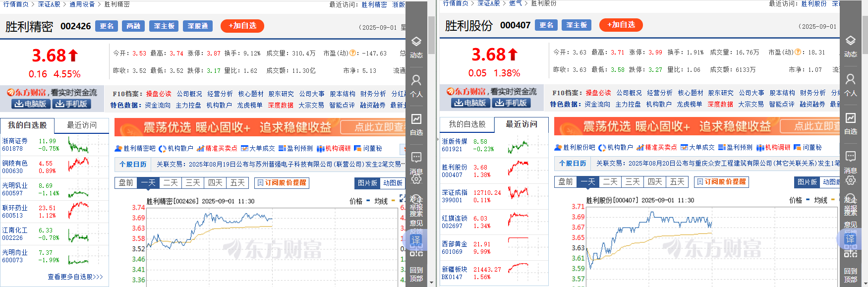Click the 震荡优选 ad banner in left window
The height and width of the screenshot is (287, 868).
click(260, 127)
